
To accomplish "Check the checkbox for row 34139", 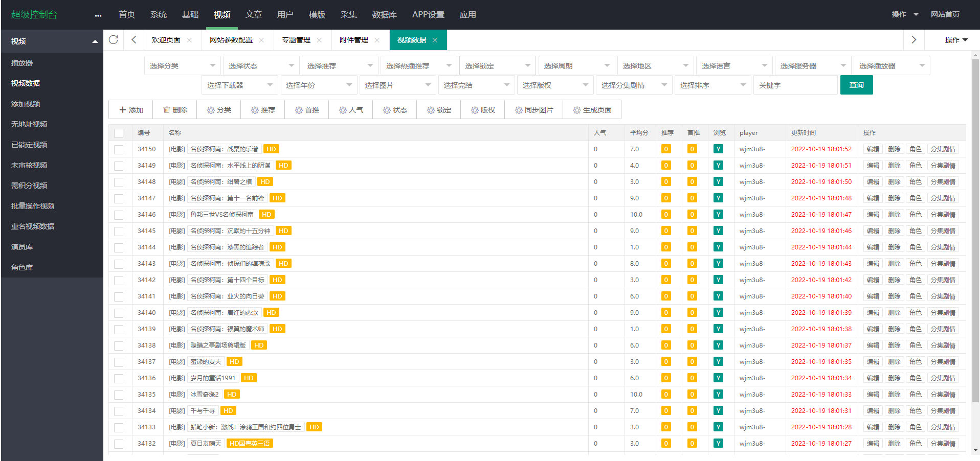I will point(119,330).
